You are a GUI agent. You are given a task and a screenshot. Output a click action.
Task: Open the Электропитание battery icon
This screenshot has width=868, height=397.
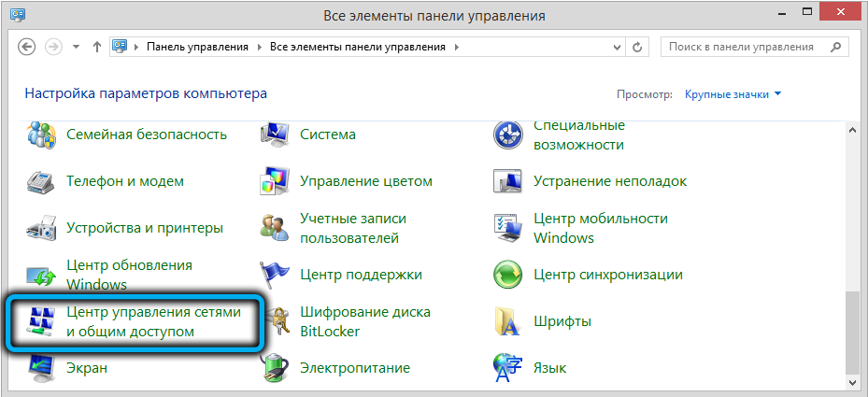tap(275, 368)
